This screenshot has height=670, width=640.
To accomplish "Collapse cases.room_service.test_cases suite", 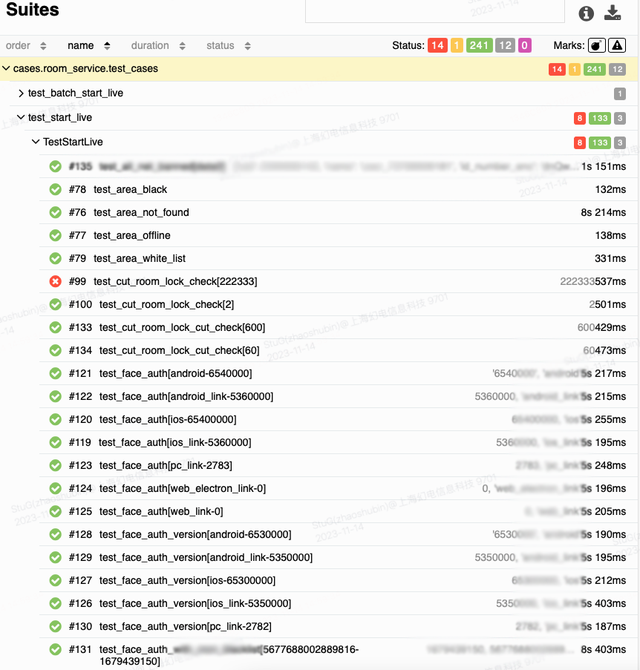I will point(319,69).
